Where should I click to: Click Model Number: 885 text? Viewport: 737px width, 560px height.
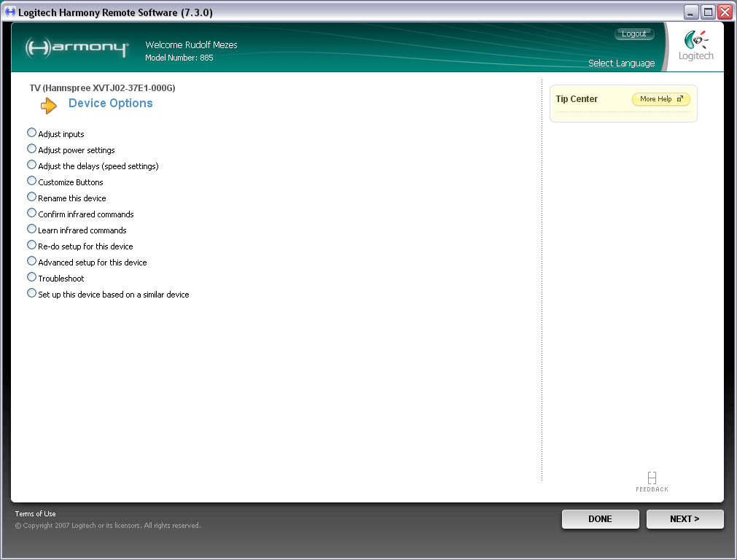coord(179,58)
